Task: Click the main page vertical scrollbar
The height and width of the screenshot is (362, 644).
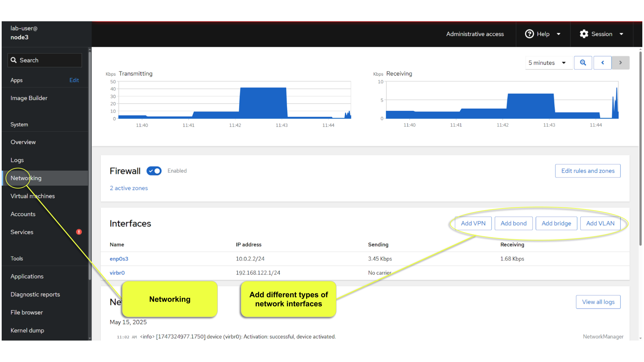Action: (640, 147)
